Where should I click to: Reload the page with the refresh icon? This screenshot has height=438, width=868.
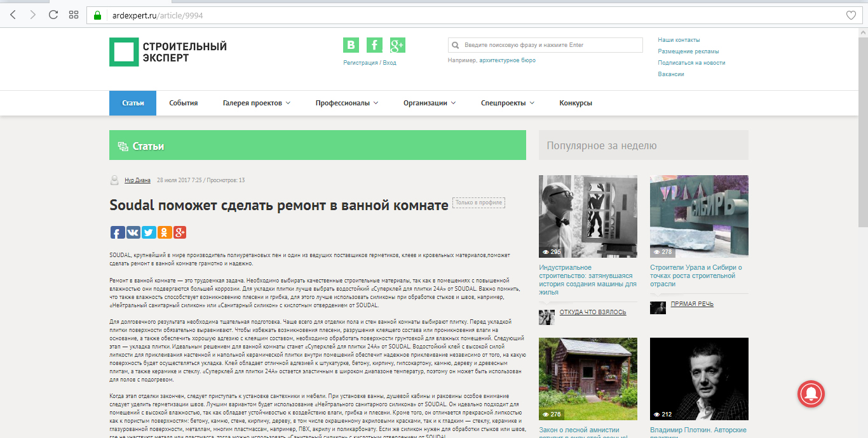click(53, 15)
